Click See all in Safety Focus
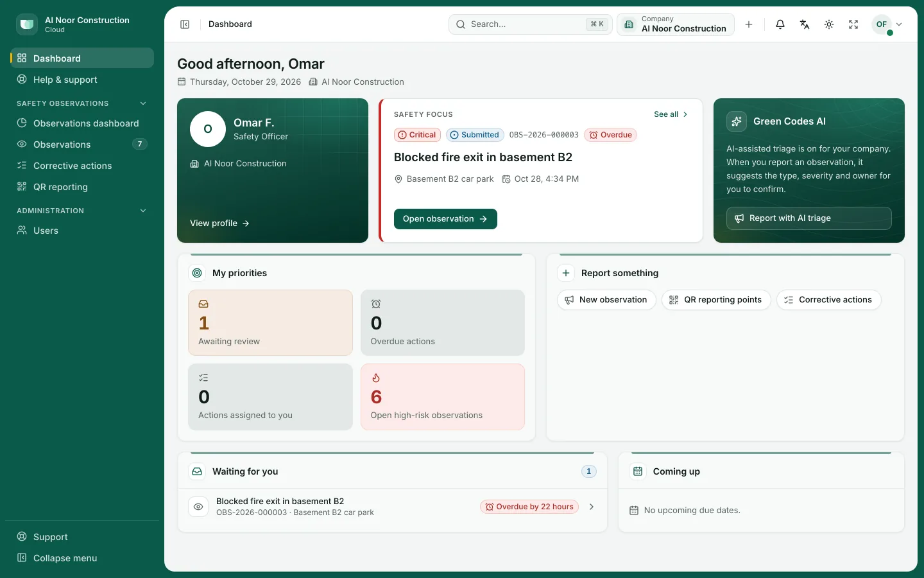Image resolution: width=924 pixels, height=578 pixels. tap(671, 114)
